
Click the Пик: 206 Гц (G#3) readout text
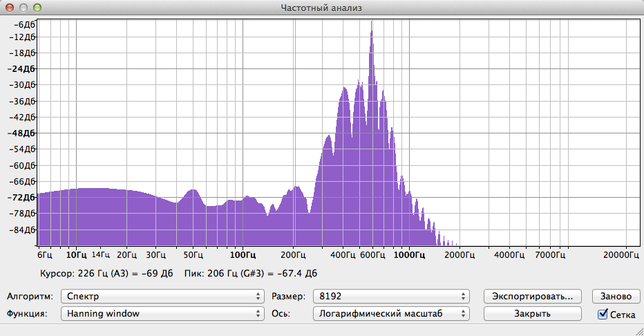coord(251,274)
